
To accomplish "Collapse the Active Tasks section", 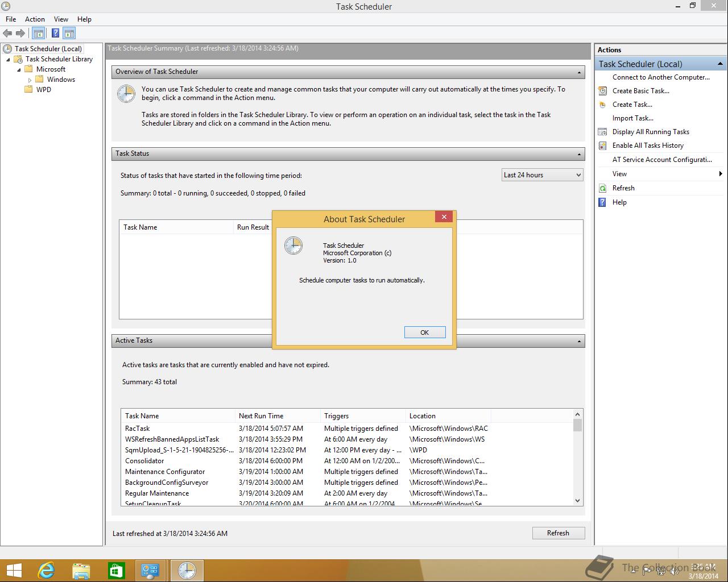I will pos(579,341).
